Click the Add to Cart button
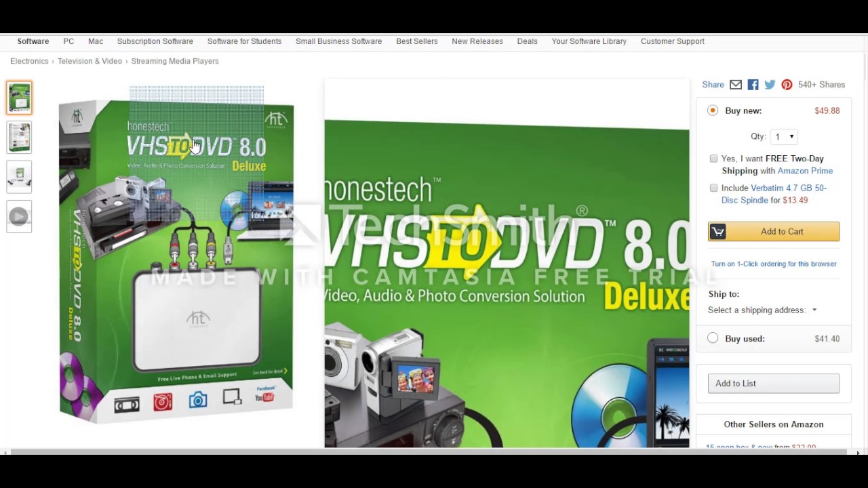 [774, 232]
